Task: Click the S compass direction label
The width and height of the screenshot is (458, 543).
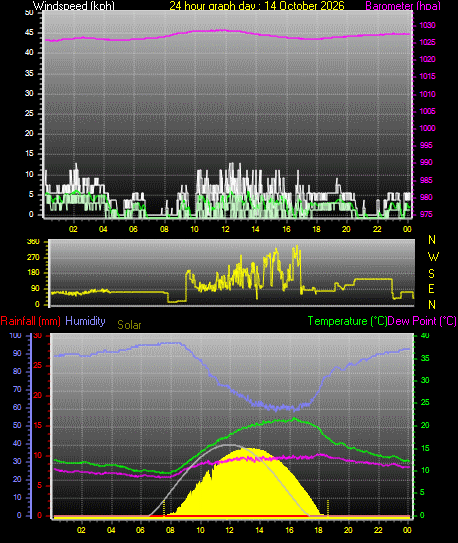Action: [431, 274]
